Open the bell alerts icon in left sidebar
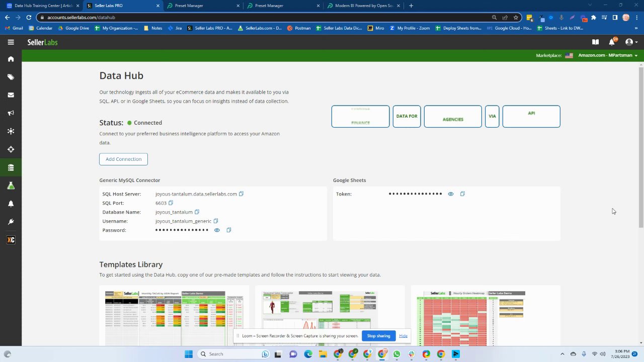This screenshot has height=362, width=644. coord(11,204)
